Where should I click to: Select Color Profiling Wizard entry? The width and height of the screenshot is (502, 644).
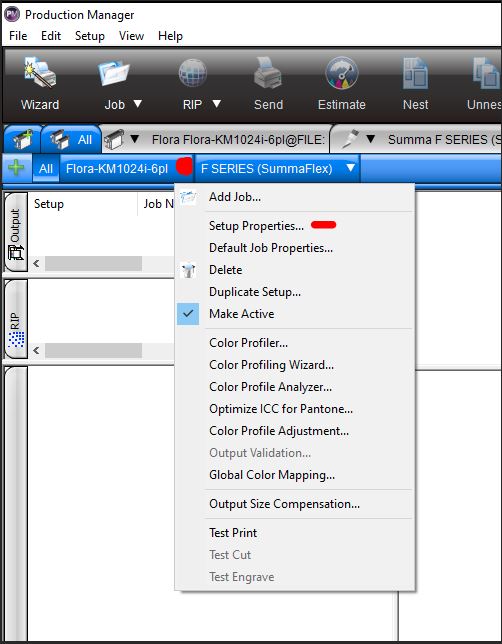pyautogui.click(x=271, y=365)
